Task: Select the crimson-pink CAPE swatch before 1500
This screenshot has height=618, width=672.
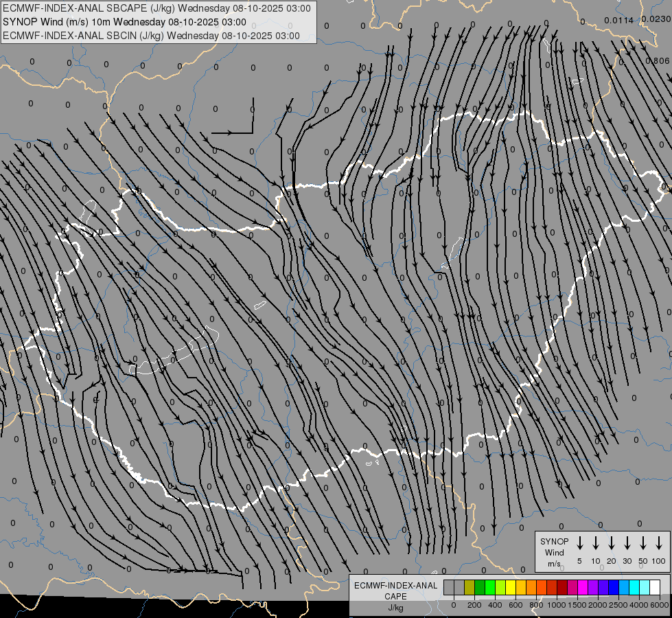Action: click(572, 587)
